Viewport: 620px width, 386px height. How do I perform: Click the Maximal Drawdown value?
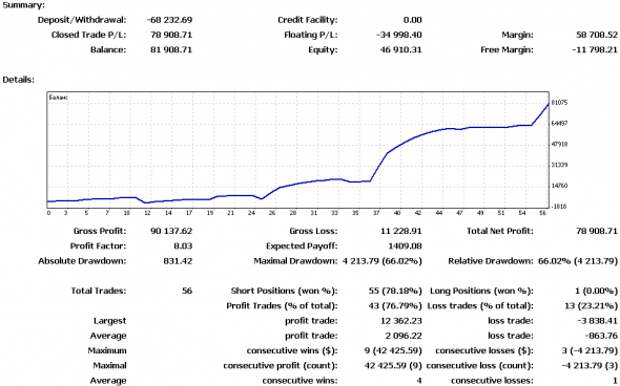(382, 261)
